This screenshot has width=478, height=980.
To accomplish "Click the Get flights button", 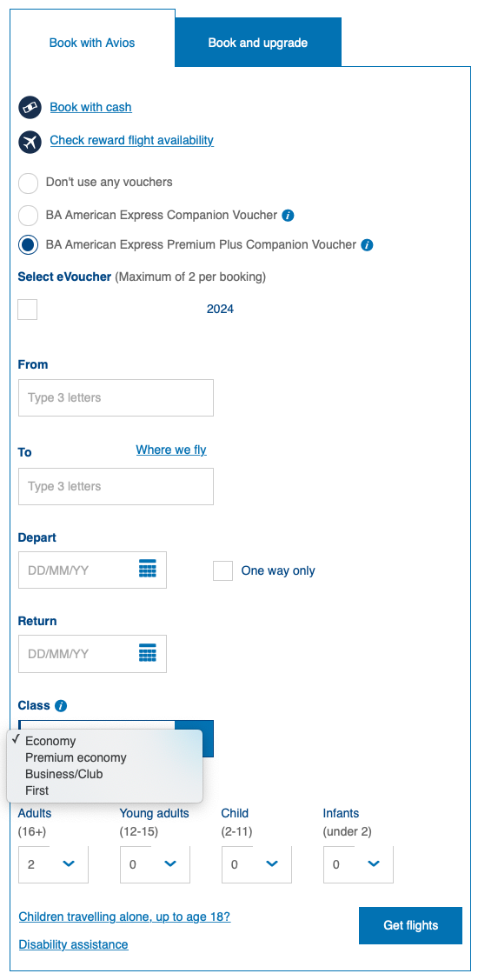I will (410, 925).
